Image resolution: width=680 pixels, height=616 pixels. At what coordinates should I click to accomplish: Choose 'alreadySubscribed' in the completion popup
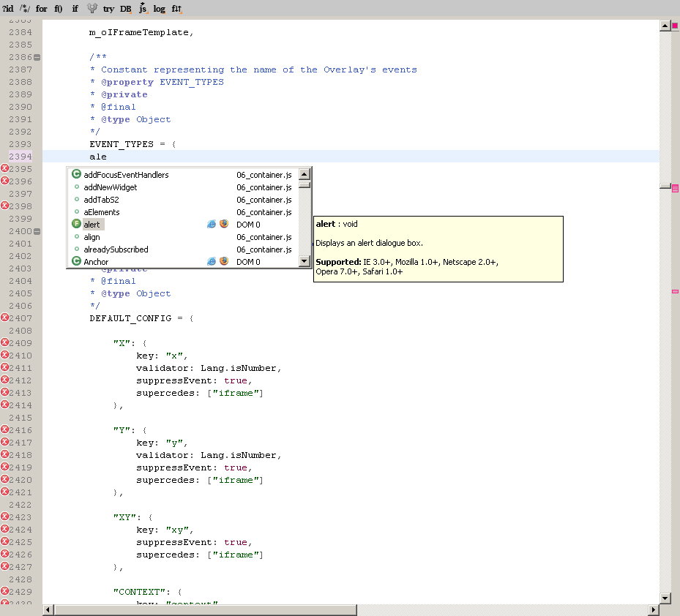116,249
